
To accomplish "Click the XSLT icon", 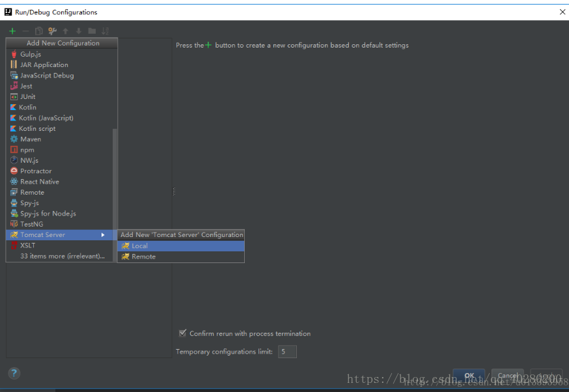I will (14, 245).
